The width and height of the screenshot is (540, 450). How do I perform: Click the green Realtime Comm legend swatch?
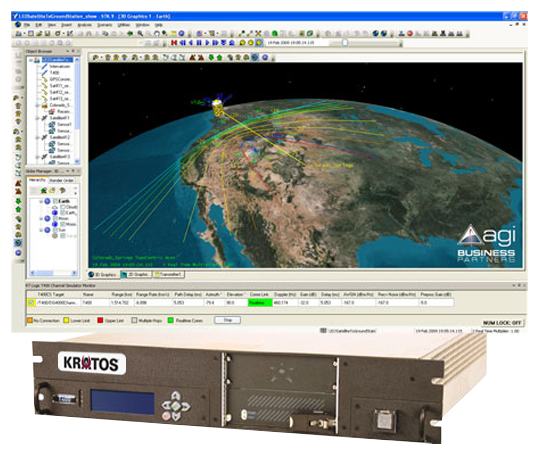[170, 321]
